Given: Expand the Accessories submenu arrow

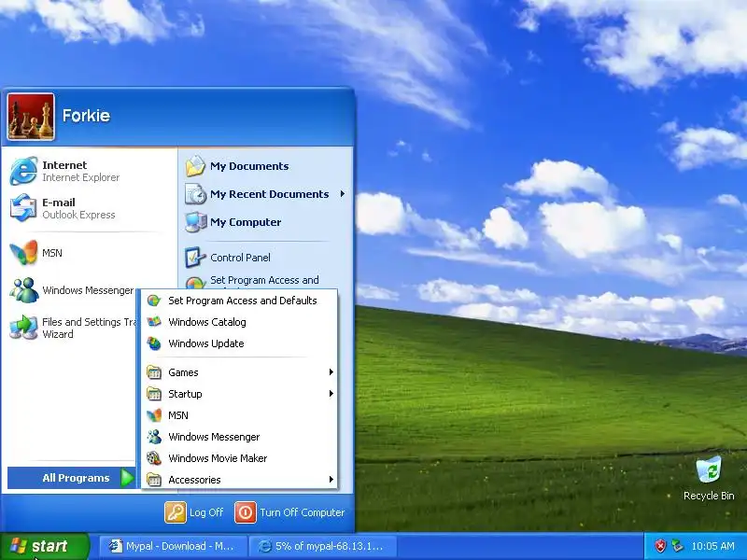Looking at the screenshot, I should click(331, 479).
